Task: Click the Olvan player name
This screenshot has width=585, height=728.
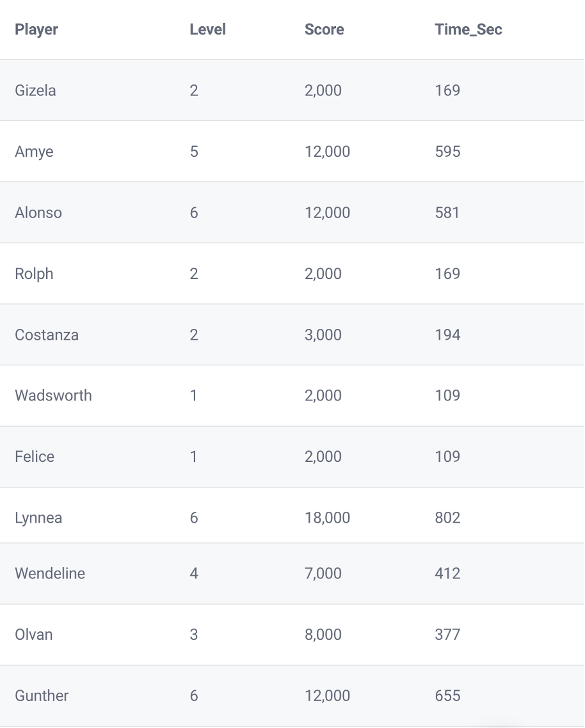Action: [x=33, y=635]
